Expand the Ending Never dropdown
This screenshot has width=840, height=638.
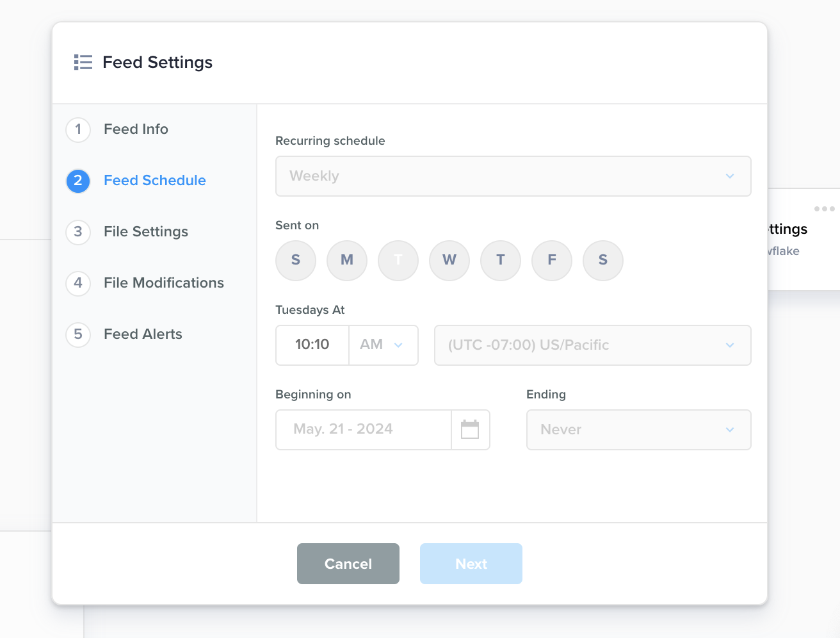coord(638,430)
